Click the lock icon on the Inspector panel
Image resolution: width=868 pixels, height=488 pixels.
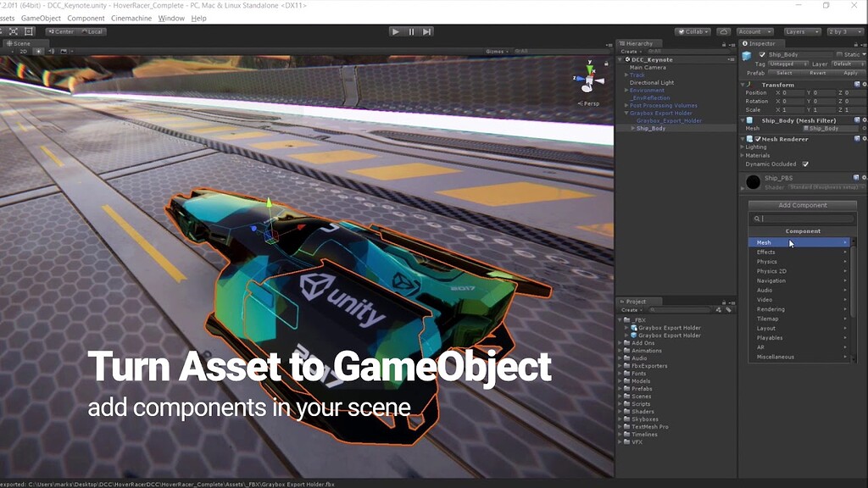tap(854, 43)
